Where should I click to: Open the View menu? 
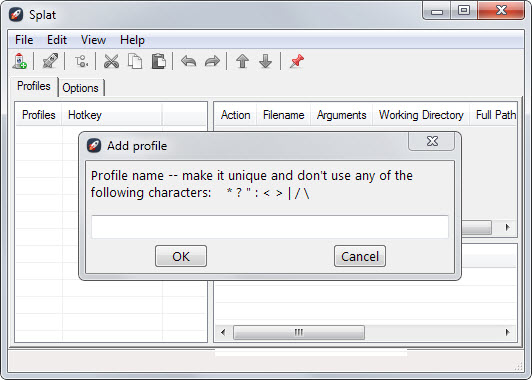tap(93, 40)
